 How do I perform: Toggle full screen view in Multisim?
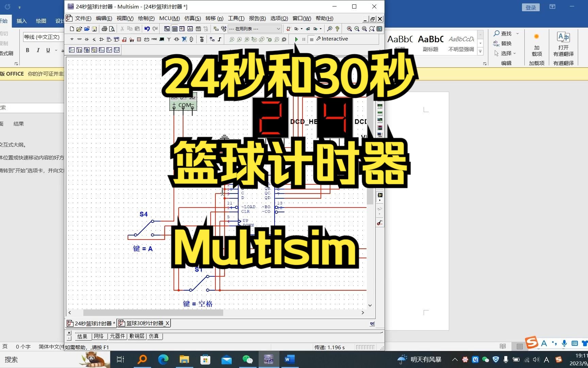(379, 29)
